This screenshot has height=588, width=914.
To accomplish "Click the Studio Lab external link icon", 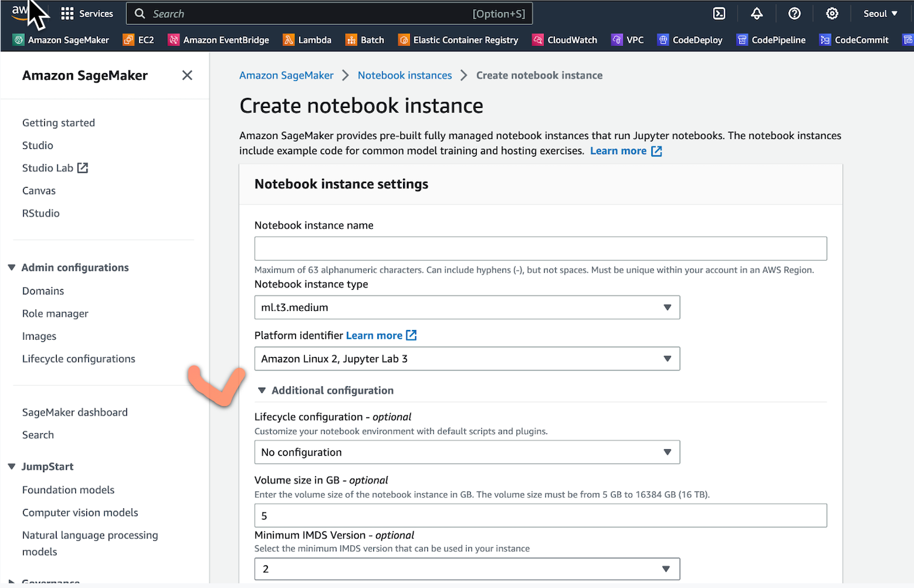I will point(82,168).
